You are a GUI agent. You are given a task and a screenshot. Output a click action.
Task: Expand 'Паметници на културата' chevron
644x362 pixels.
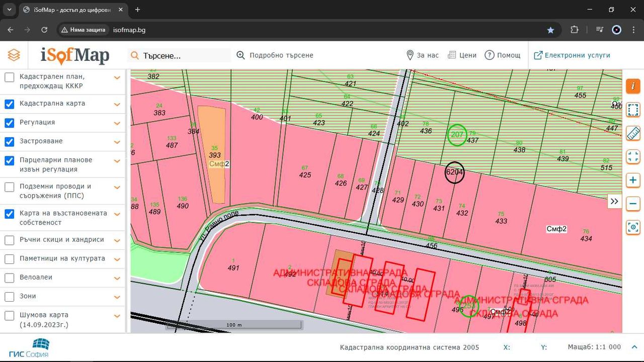tap(117, 259)
